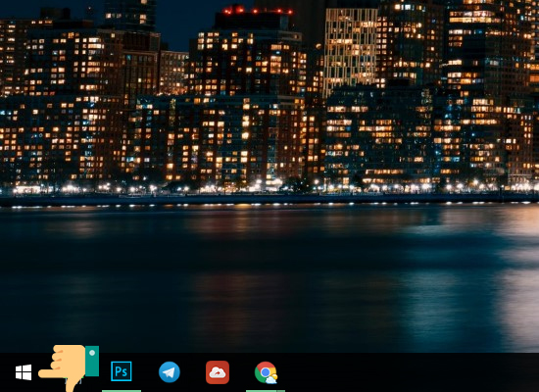This screenshot has width=539, height=392.
Task: Select the blue paper-plane Telegram icon
Action: [170, 372]
